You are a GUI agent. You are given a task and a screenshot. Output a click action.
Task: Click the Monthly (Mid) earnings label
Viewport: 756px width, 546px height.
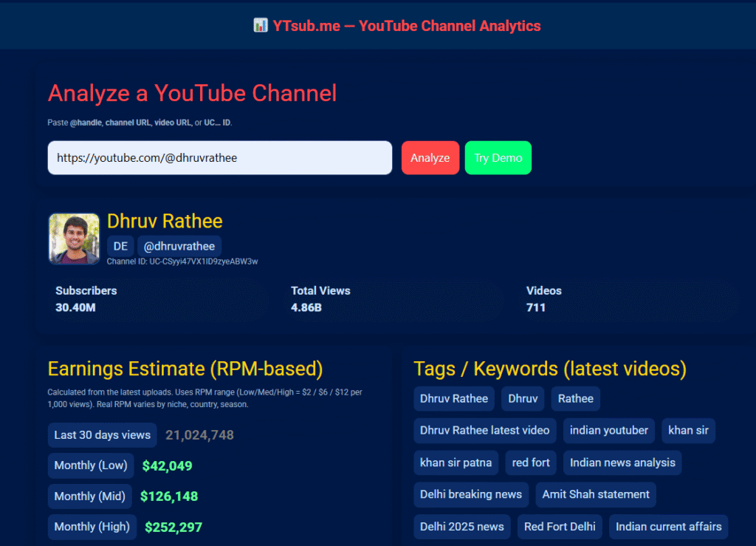point(89,496)
